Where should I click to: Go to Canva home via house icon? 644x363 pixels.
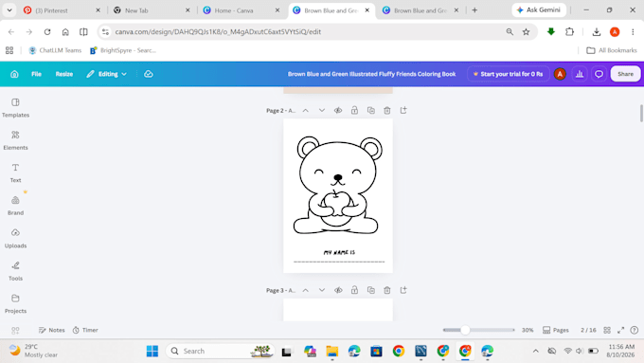click(14, 74)
